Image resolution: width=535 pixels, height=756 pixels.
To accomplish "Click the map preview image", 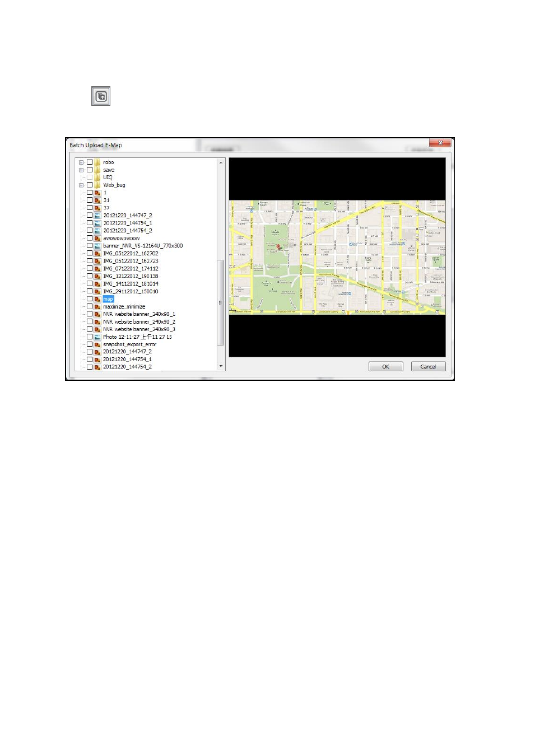I will click(x=337, y=257).
